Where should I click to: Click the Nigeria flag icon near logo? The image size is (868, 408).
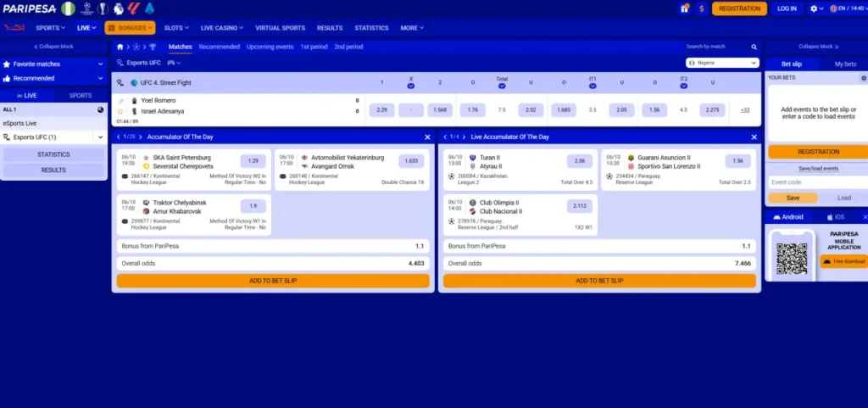68,8
